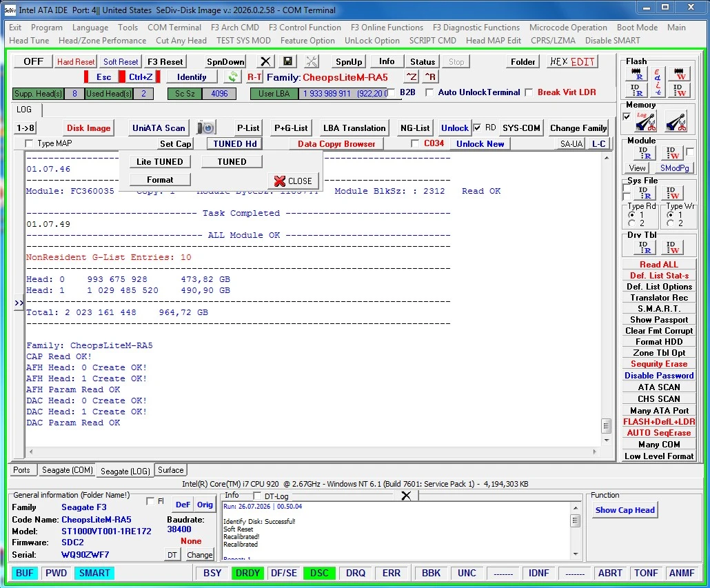
Task: Expand the side panel with >> arrow
Action: 19,303
